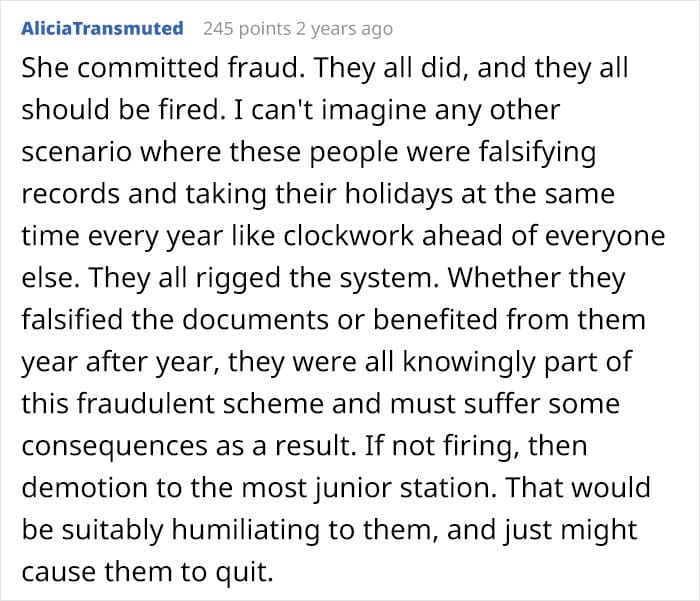This screenshot has width=700, height=601.
Task: Click the words 'fraudulent scheme'
Action: tap(200, 404)
